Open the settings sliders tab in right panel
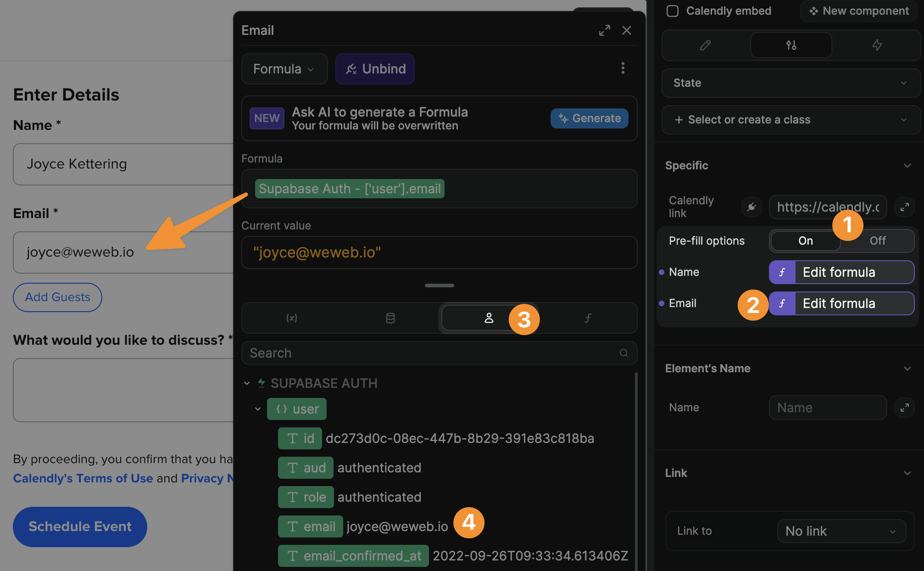The width and height of the screenshot is (924, 571). pyautogui.click(x=790, y=45)
